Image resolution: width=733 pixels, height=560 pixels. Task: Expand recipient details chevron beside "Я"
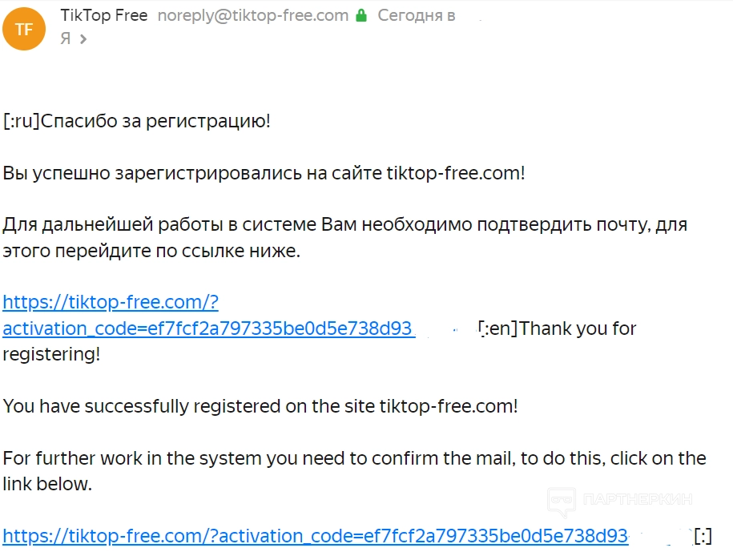coord(83,38)
